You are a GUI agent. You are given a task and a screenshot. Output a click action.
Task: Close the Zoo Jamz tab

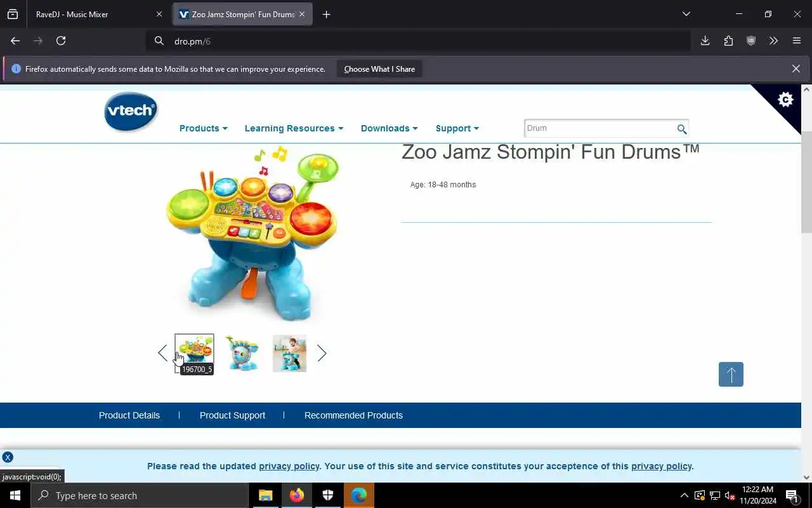coord(302,14)
